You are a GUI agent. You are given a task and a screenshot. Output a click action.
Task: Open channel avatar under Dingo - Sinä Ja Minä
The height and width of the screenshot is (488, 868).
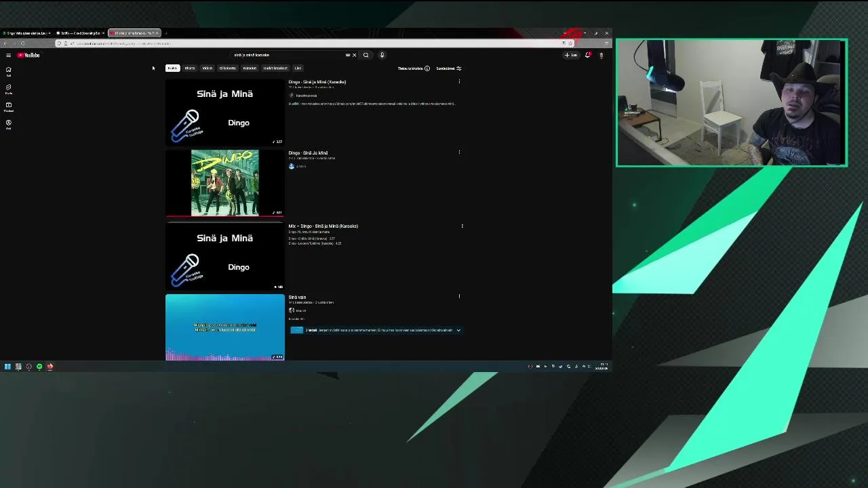coord(292,166)
